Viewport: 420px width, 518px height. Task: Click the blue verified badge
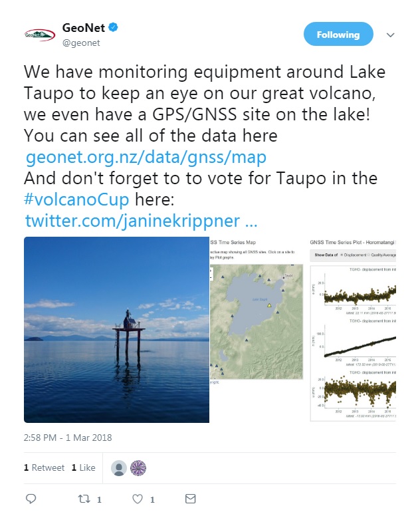113,27
